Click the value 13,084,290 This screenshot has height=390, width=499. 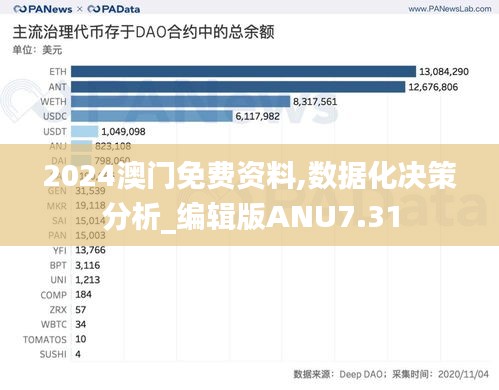click(x=444, y=72)
